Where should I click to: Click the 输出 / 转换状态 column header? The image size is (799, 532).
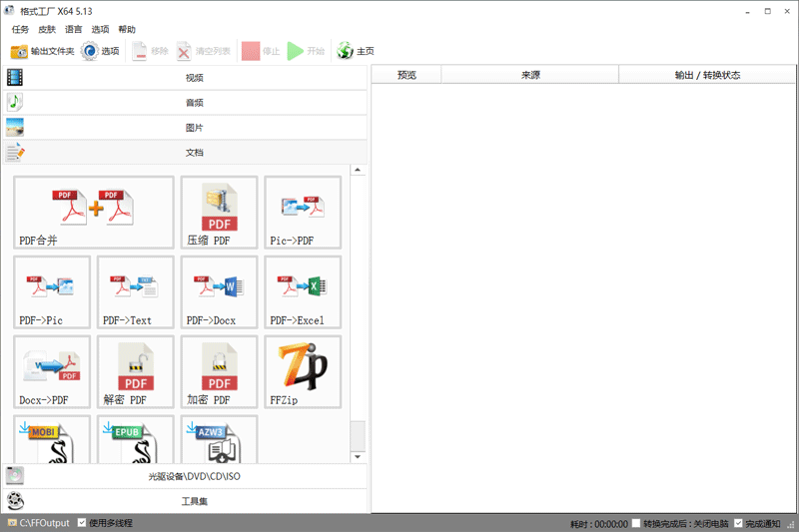pos(707,75)
